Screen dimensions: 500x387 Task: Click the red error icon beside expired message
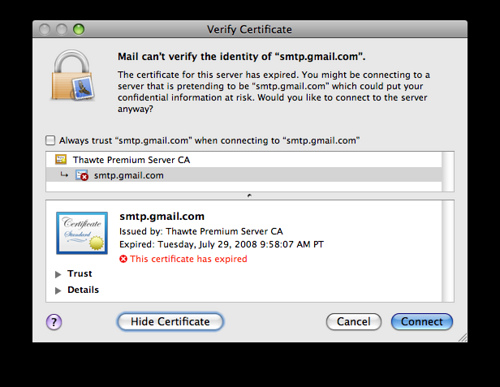[123, 259]
